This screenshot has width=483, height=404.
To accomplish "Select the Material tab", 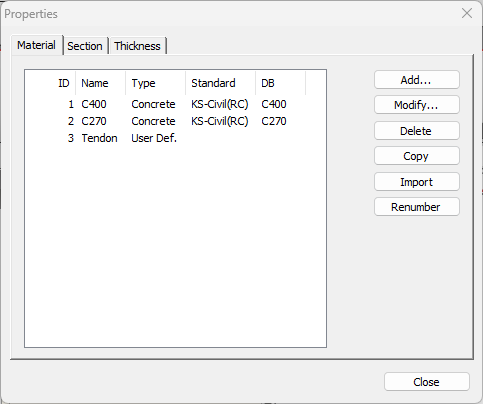I will (x=37, y=45).
